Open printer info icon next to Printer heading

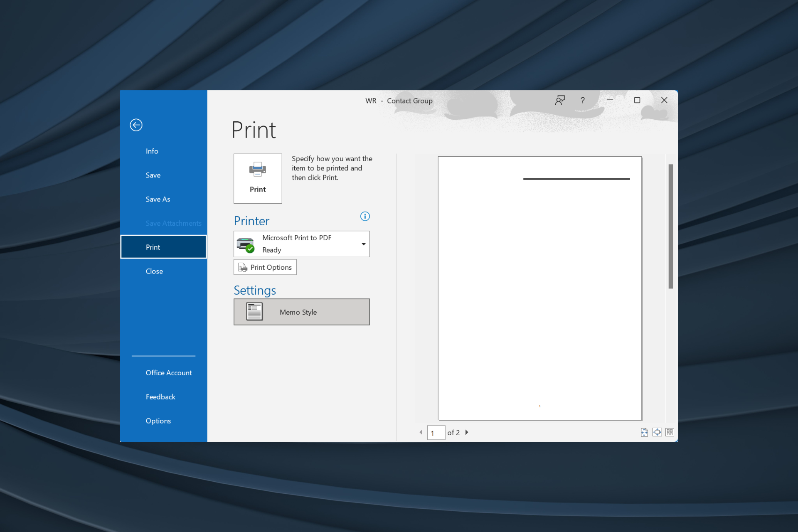[x=365, y=216]
